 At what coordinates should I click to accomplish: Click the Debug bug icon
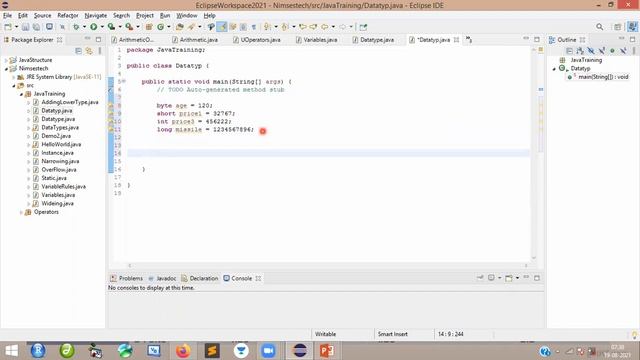pos(76,27)
